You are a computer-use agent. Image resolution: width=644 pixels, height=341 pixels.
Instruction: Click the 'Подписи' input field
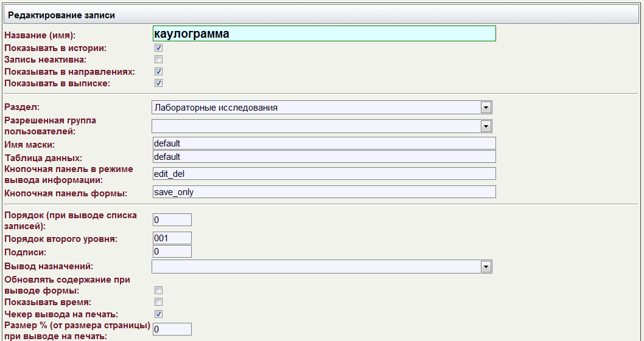(172, 251)
